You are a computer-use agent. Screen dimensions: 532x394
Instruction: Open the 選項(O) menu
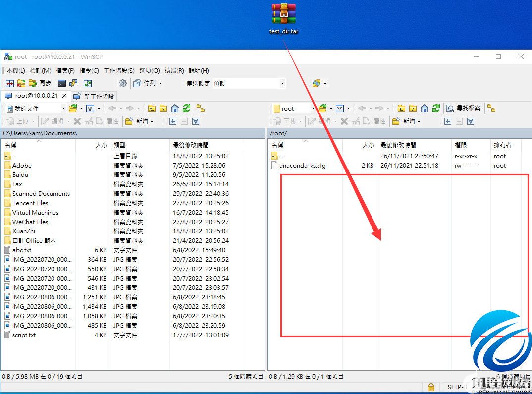[x=149, y=71]
